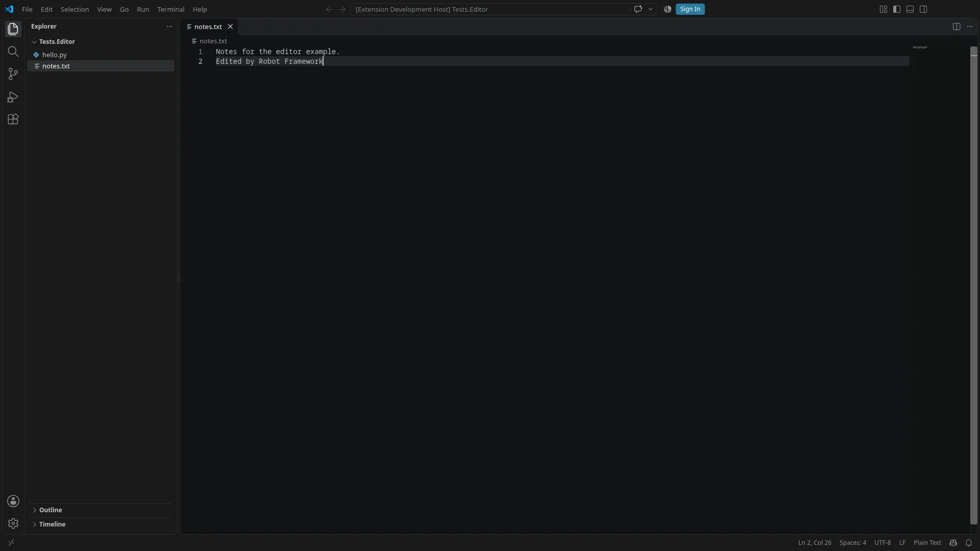980x551 pixels.
Task: Change UTF-8 encoding in status bar
Action: coord(883,543)
